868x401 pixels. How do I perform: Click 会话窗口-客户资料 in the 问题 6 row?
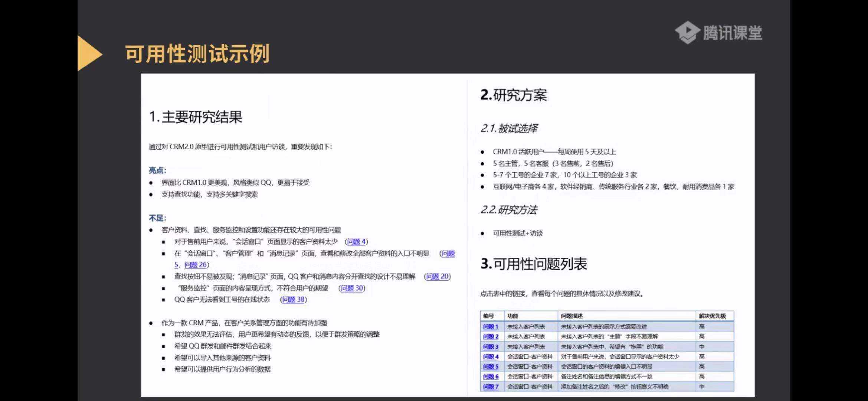pos(530,376)
